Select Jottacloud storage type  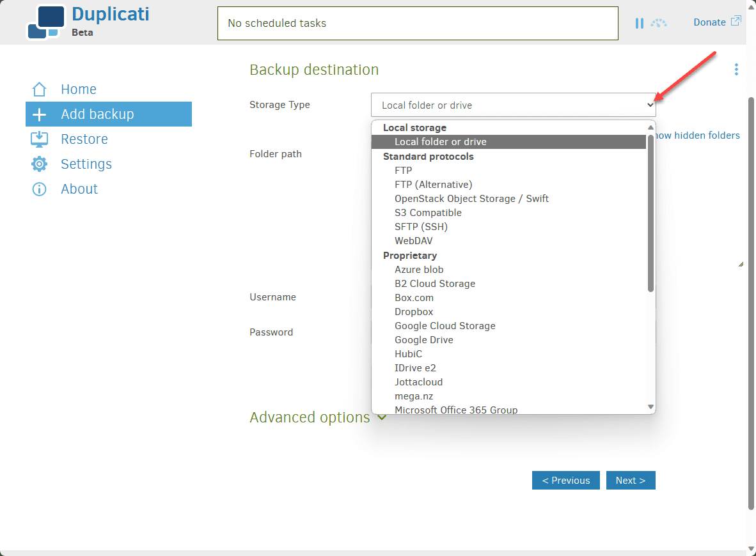[x=508, y=382]
